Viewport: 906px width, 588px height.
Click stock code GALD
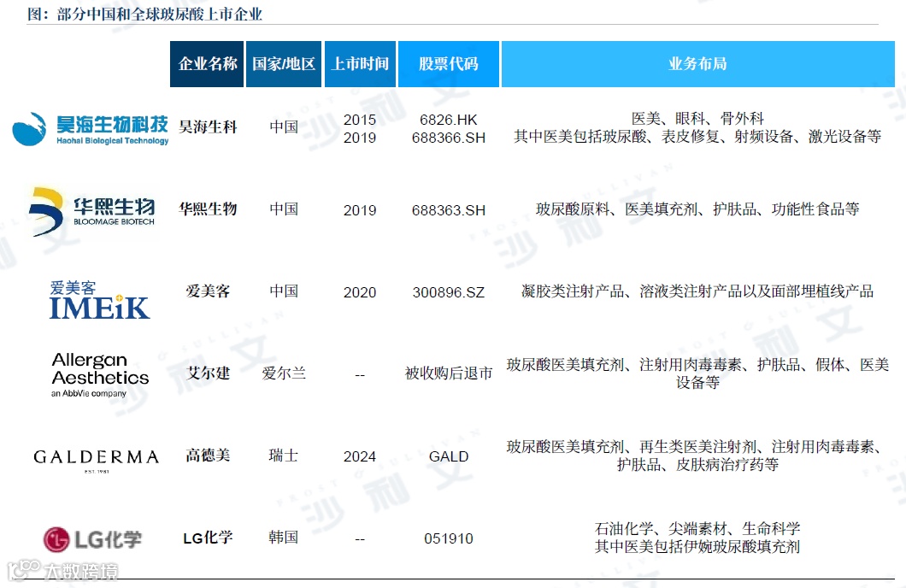[449, 457]
